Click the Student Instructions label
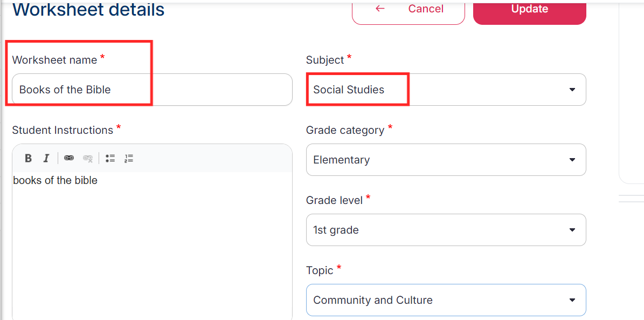Viewport: 644px width, 320px height. (x=63, y=130)
